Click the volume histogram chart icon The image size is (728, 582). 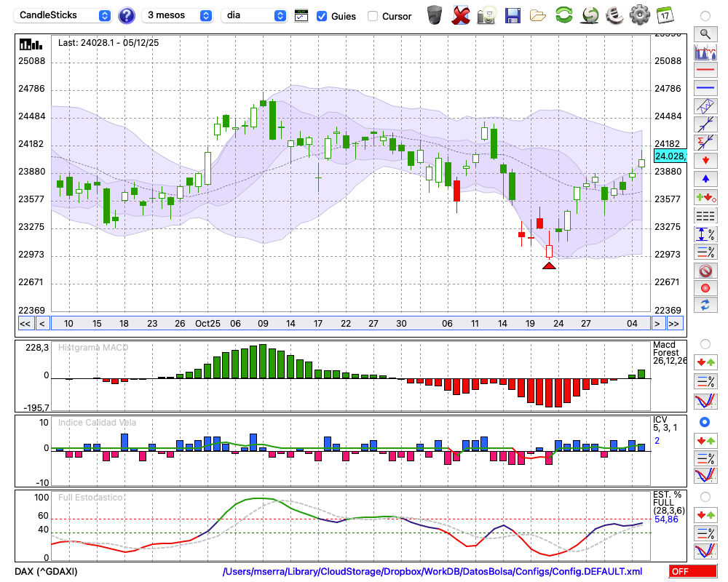point(705,52)
